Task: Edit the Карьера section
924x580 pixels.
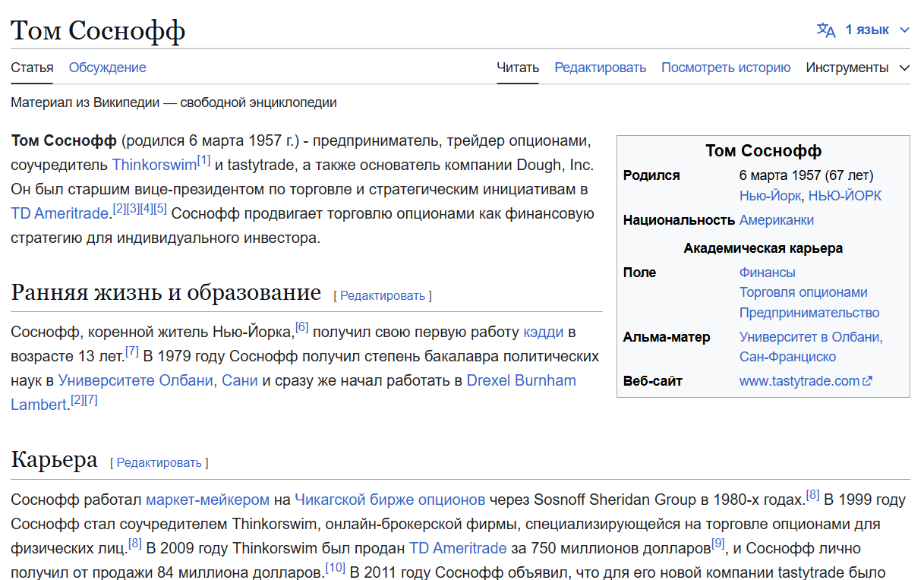Action: 159,462
